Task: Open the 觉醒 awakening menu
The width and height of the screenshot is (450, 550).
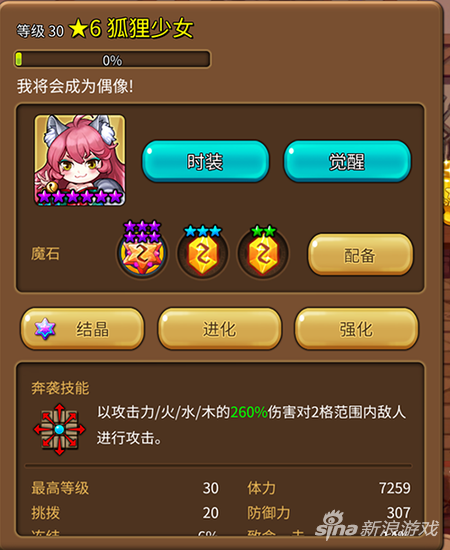Action: click(347, 161)
